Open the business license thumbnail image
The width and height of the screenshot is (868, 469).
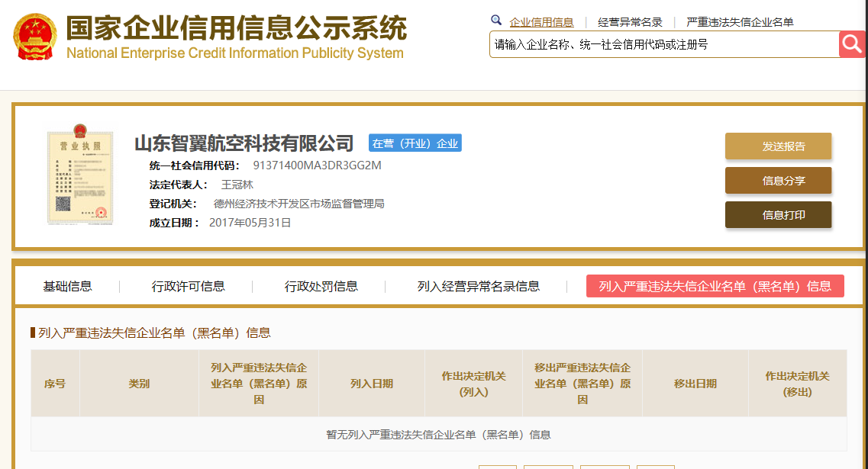pyautogui.click(x=80, y=174)
